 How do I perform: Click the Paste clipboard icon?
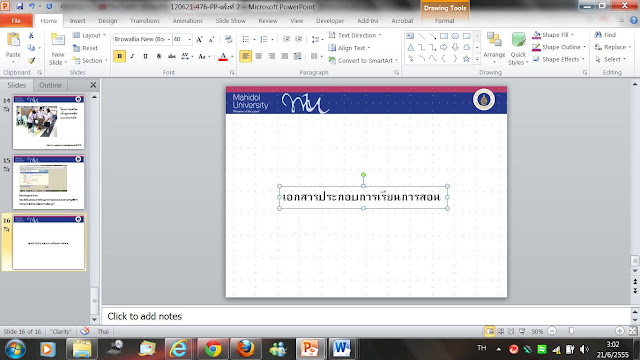click(x=13, y=40)
